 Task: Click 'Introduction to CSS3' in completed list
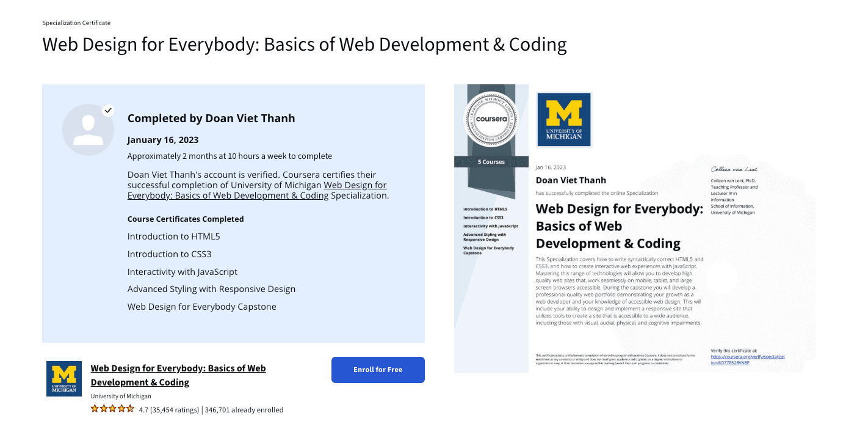pyautogui.click(x=170, y=254)
